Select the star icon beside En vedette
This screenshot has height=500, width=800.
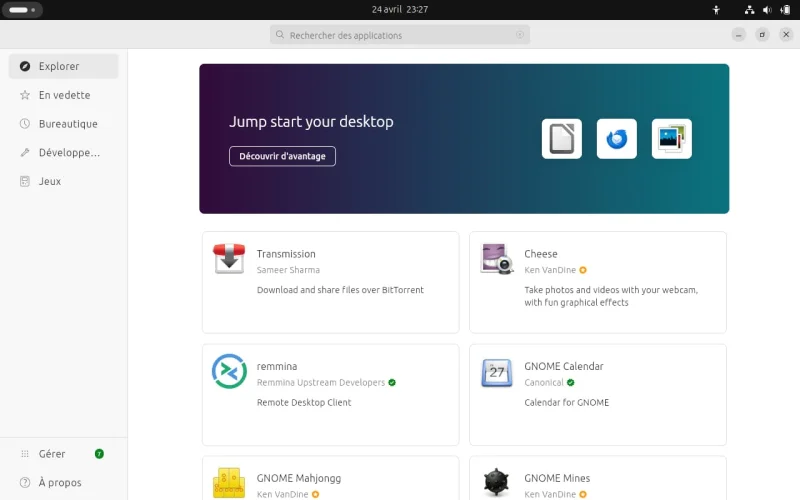[x=24, y=95]
